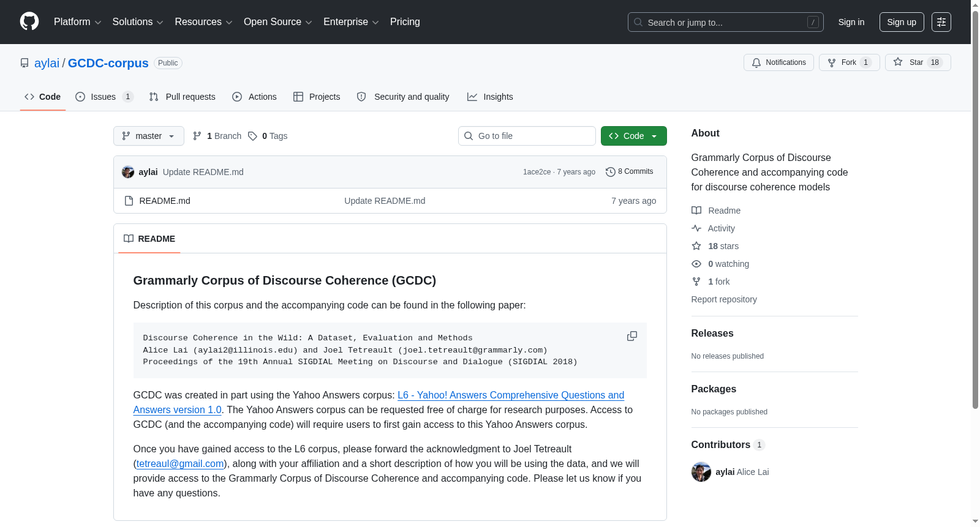Viewport: 980px width, 527px height.
Task: Star the GCDC-corpus repository
Action: click(918, 62)
